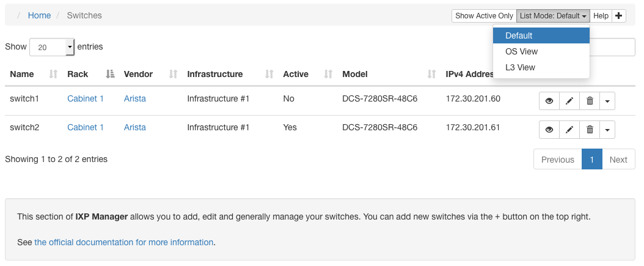Screen dimensions: 644x266
Task: Open switch2 more-actions dropdown caret
Action: [607, 130]
